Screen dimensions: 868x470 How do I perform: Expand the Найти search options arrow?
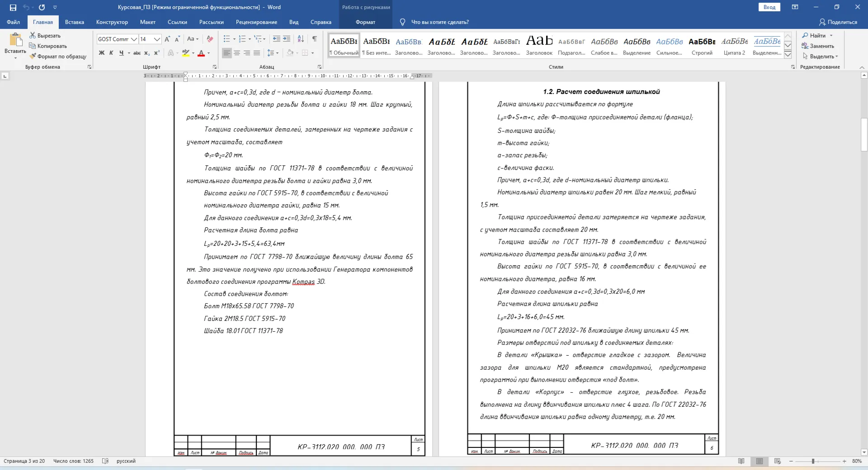tap(831, 36)
